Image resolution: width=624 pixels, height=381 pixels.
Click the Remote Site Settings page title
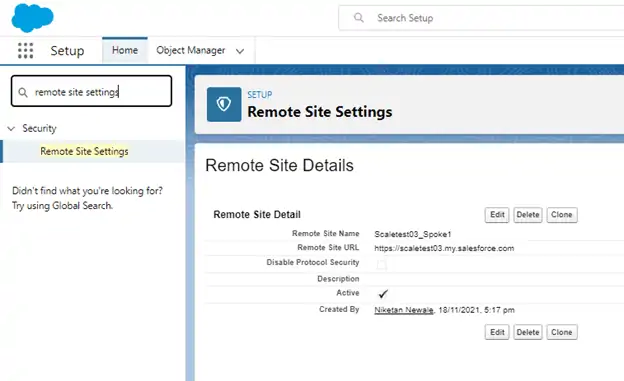pos(320,112)
